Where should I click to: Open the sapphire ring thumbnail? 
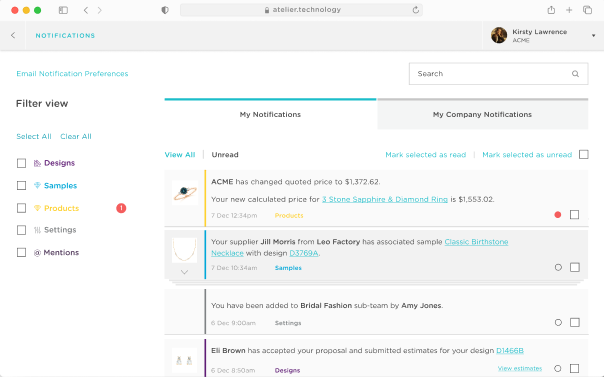pos(185,193)
